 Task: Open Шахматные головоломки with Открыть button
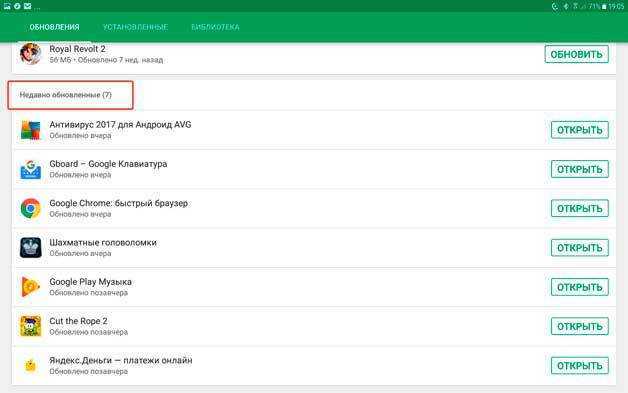(x=580, y=248)
